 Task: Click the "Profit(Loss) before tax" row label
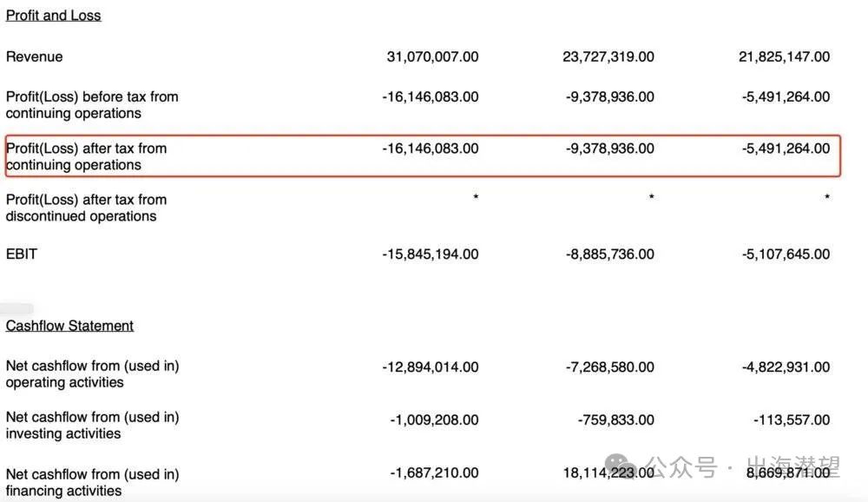pos(91,105)
